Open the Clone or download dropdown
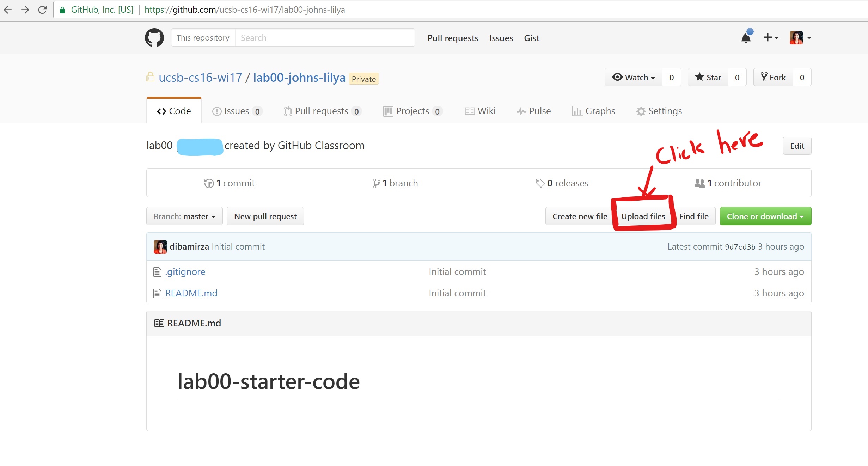This screenshot has width=868, height=466. [x=765, y=216]
